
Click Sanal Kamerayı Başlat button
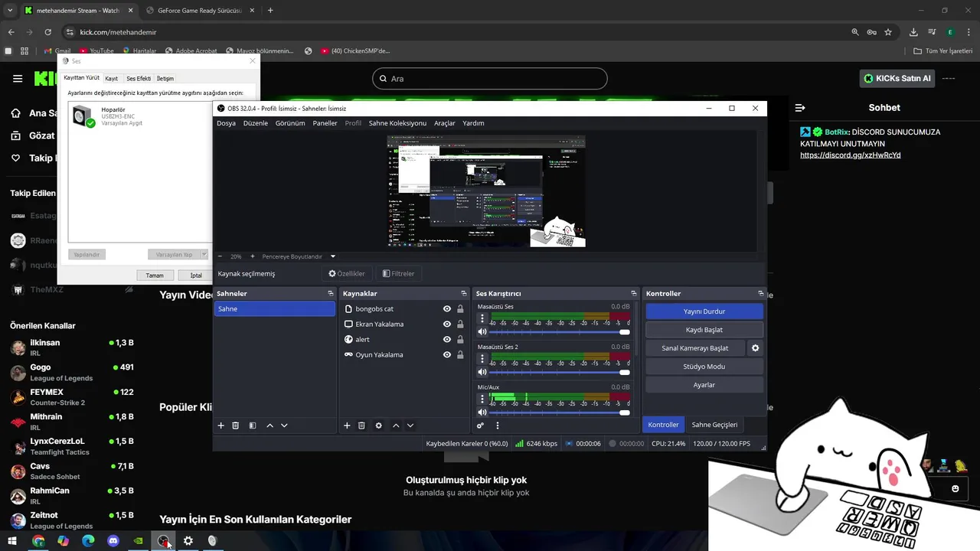(x=695, y=348)
